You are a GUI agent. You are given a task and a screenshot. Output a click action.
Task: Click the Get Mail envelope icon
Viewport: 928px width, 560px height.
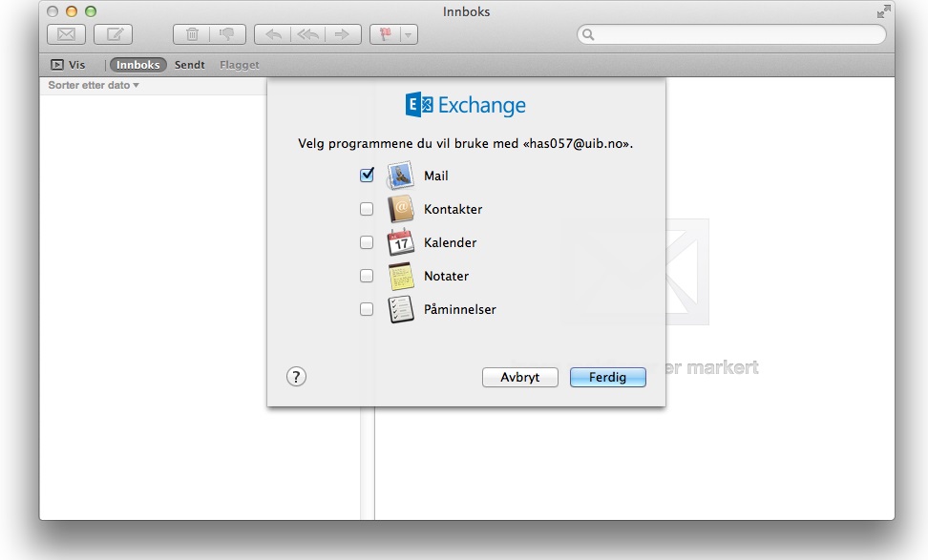pos(66,34)
